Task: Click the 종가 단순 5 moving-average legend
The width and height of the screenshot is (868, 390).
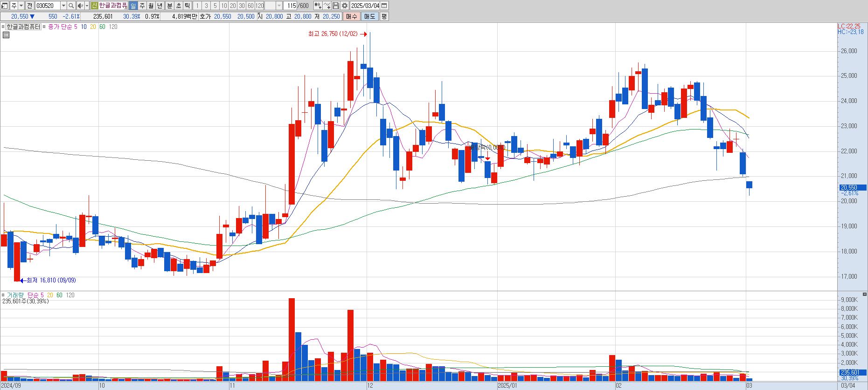Action: (62, 27)
